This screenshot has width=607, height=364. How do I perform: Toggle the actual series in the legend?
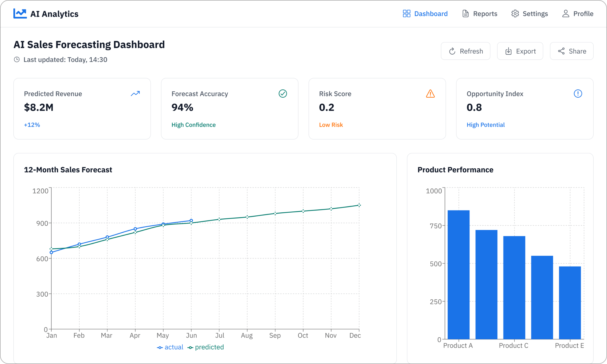pos(170,347)
